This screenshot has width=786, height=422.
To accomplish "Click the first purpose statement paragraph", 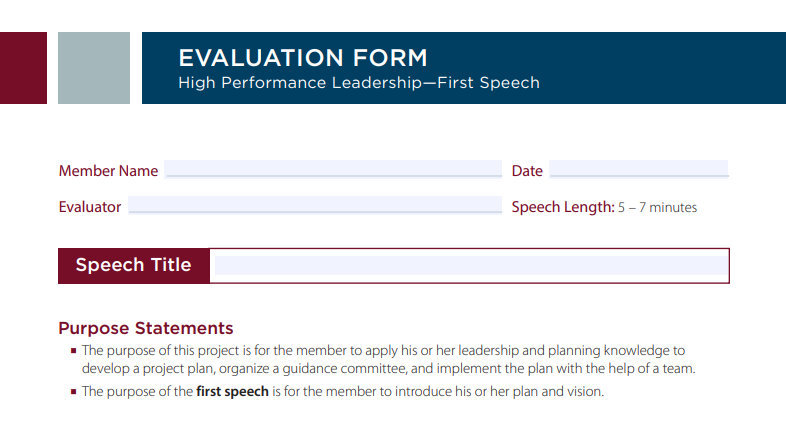I will (x=385, y=359).
